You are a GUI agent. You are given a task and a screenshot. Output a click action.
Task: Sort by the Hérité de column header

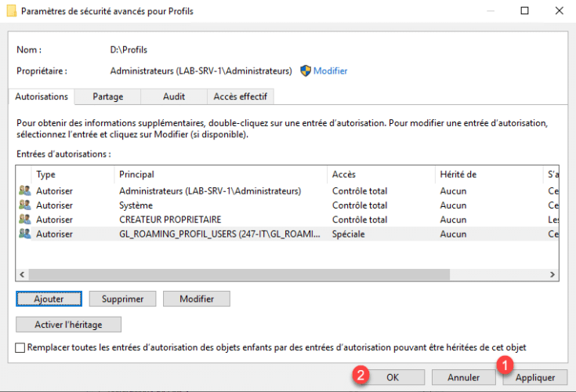[x=489, y=174]
